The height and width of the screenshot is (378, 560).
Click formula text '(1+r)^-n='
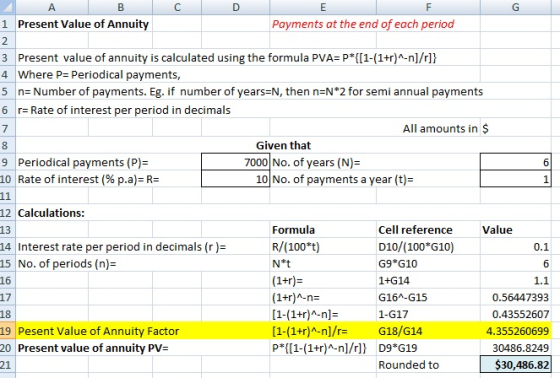coord(296,297)
